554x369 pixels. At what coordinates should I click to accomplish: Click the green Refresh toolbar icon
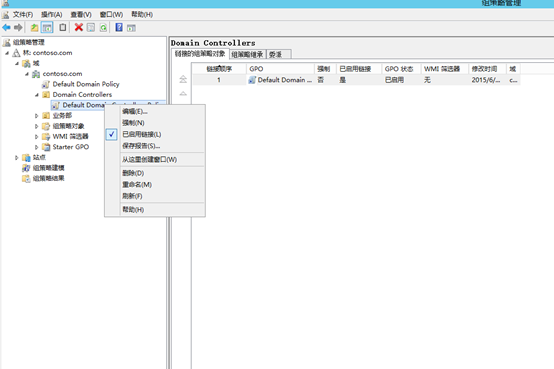pyautogui.click(x=103, y=28)
